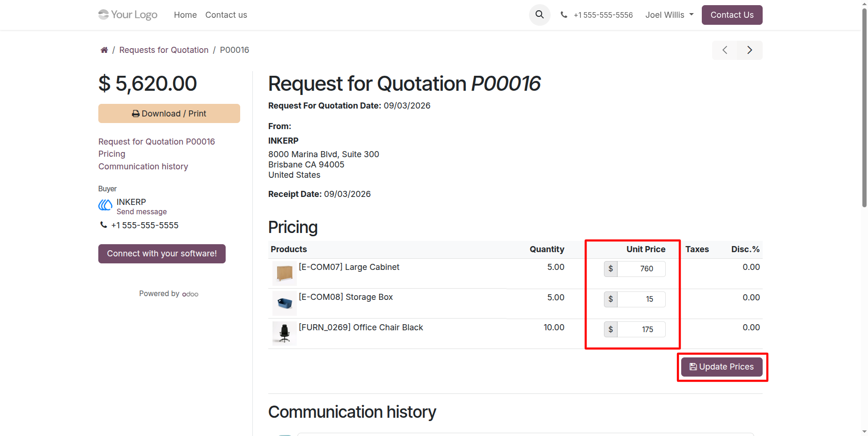
Task: Click Send message under INKERP
Action: pyautogui.click(x=142, y=212)
